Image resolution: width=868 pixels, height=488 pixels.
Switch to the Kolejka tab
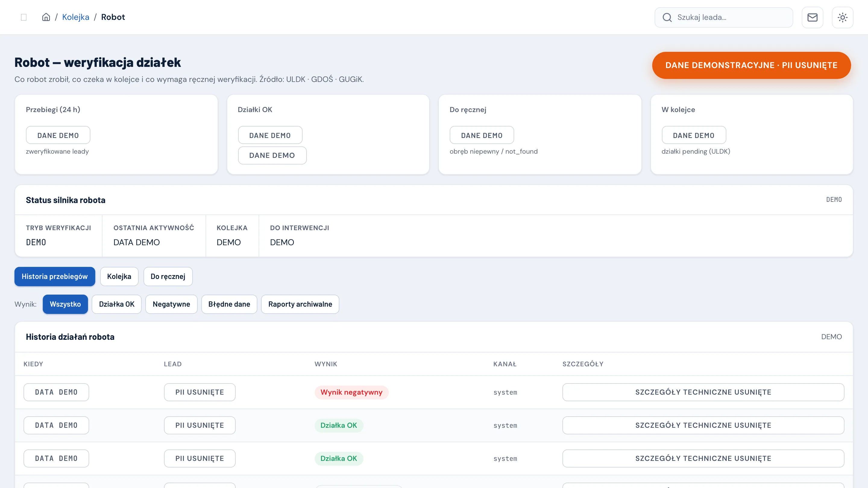pyautogui.click(x=119, y=277)
